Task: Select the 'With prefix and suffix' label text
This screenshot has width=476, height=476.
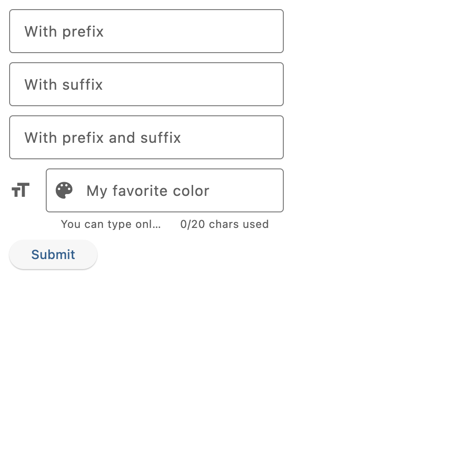Action: (x=103, y=138)
